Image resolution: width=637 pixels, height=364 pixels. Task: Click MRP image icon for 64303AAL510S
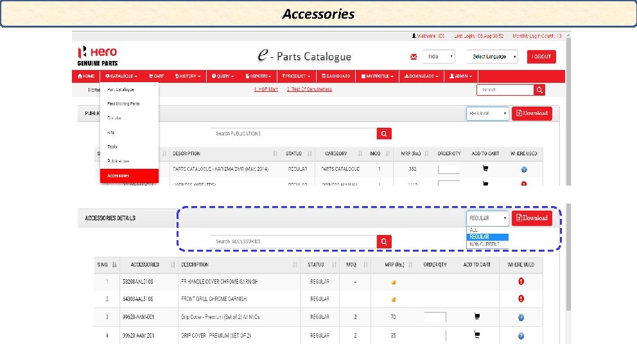[x=393, y=299]
